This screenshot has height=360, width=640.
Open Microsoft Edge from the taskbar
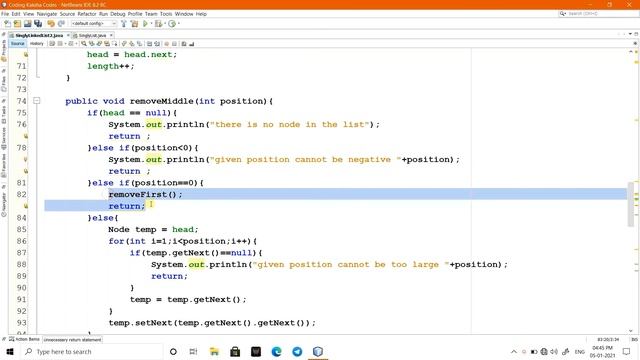[276, 351]
